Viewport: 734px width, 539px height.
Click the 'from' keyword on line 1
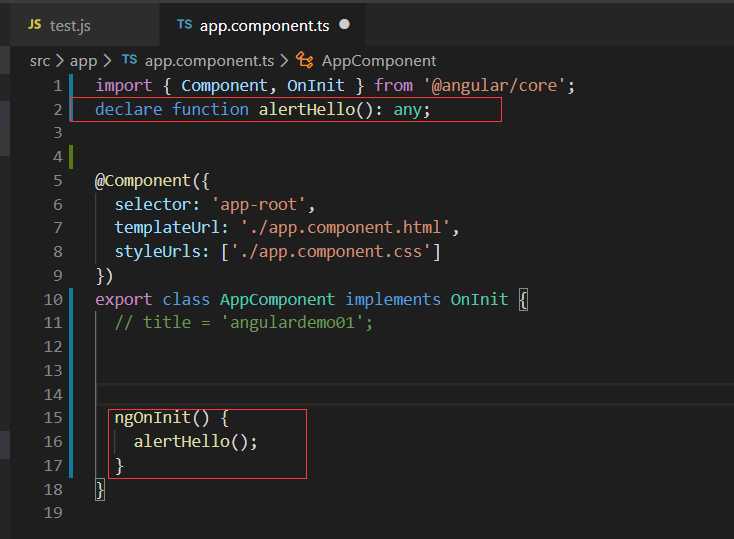[x=393, y=86]
